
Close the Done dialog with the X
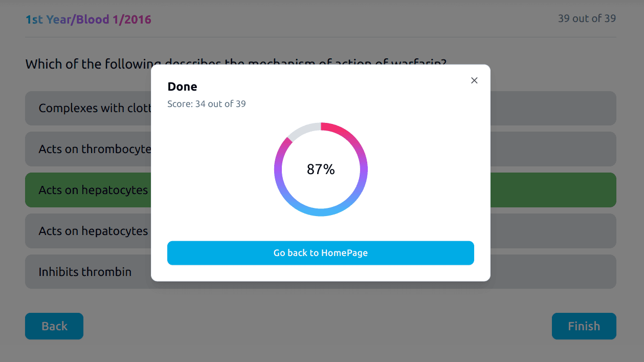pyautogui.click(x=474, y=80)
